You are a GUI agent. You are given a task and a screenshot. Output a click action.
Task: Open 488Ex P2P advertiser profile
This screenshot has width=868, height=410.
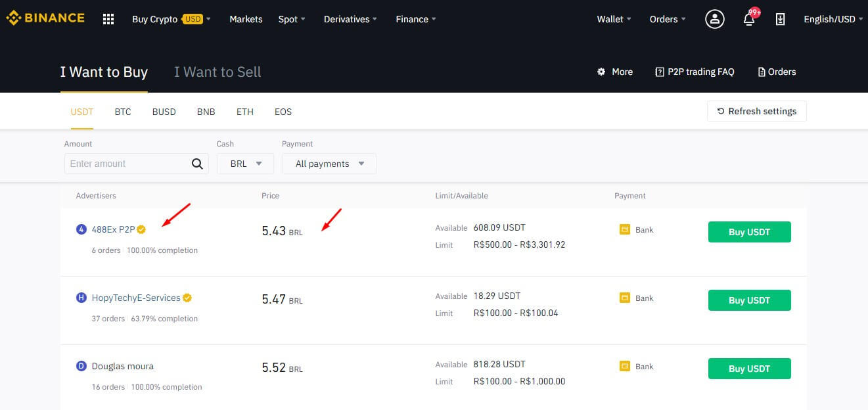click(x=113, y=229)
